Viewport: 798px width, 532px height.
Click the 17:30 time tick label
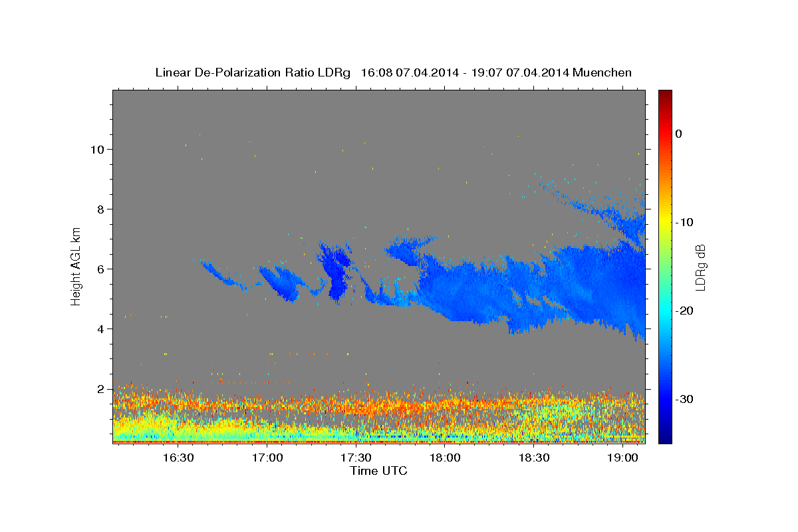356,458
